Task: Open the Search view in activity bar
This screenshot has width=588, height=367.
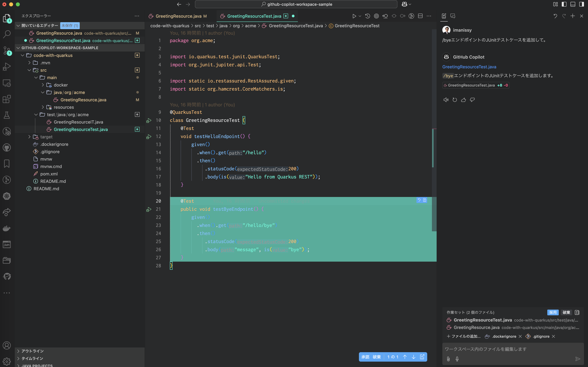Action: click(7, 34)
